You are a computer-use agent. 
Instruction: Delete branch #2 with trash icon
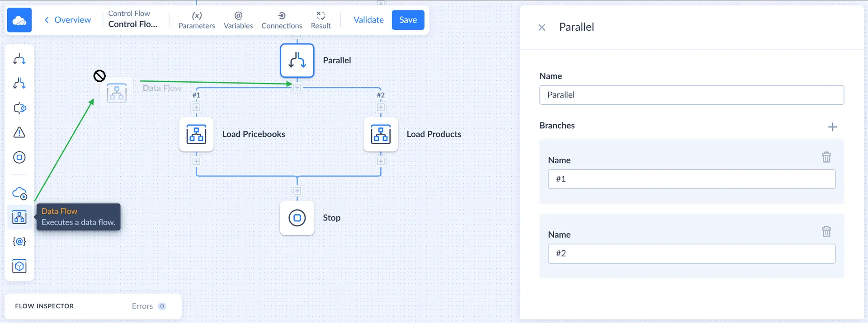click(826, 232)
